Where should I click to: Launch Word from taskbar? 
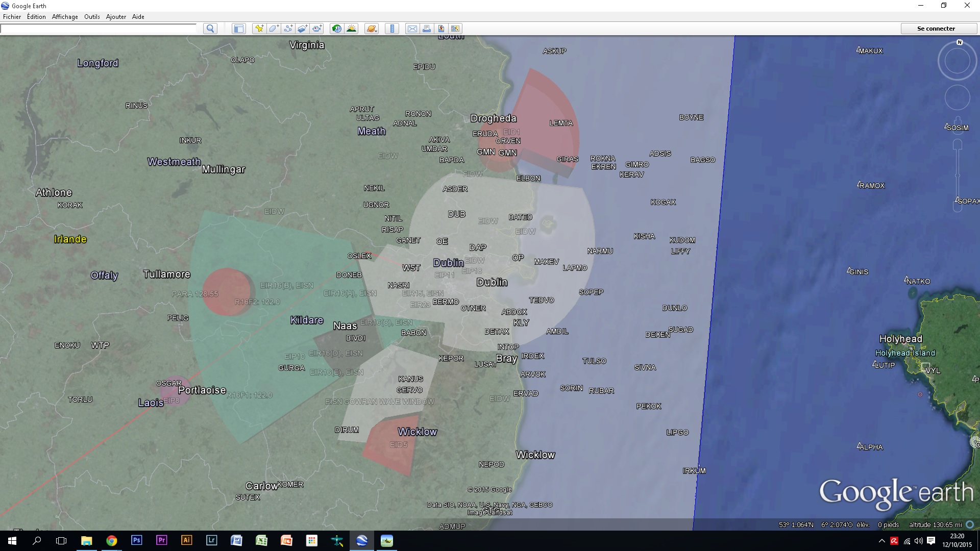coord(236,540)
